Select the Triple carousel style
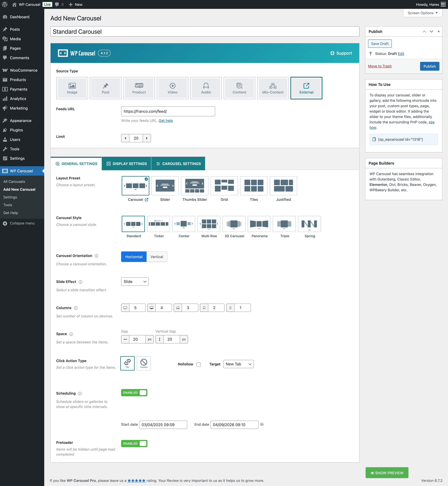The height and width of the screenshot is (486, 448). 284,224
